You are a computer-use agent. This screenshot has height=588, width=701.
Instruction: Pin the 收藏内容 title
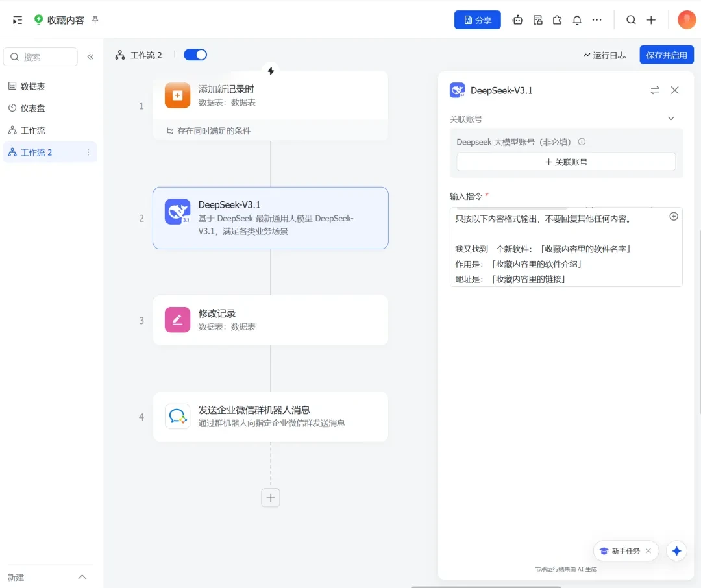click(x=95, y=19)
